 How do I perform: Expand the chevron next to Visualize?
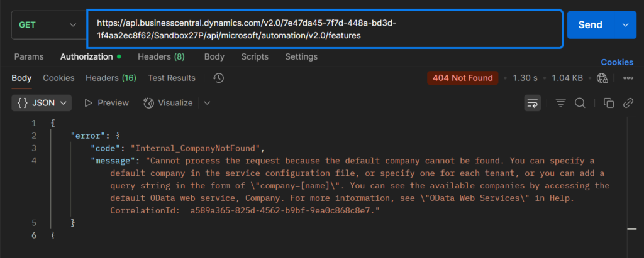(x=207, y=102)
